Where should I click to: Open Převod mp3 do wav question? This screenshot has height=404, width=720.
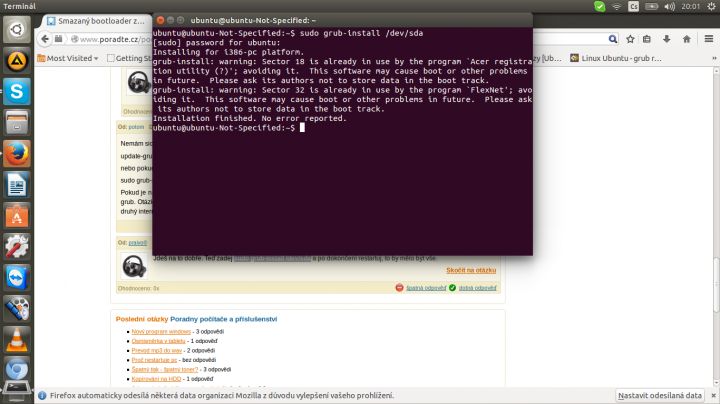[x=157, y=350]
